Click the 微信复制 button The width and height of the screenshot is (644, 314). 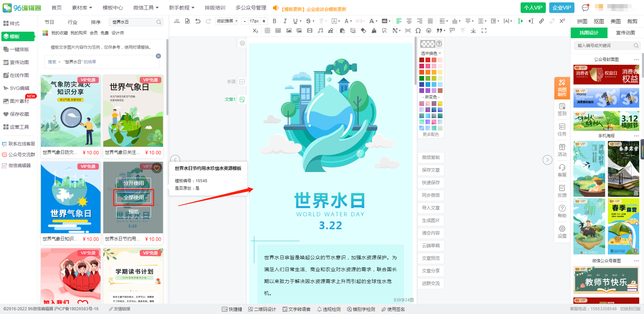(431, 157)
